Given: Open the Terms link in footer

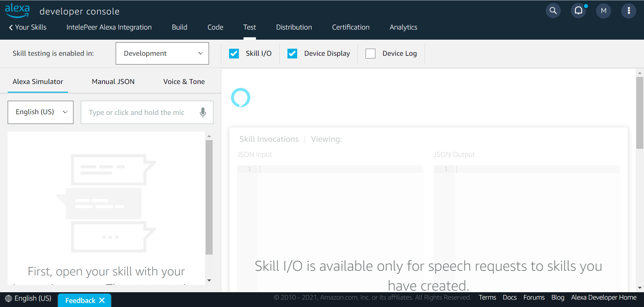Looking at the screenshot, I should pos(487,298).
